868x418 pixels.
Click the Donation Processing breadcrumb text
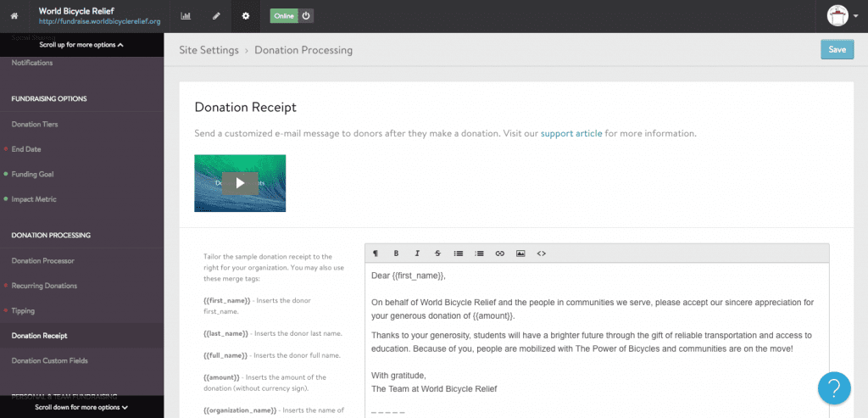(303, 50)
